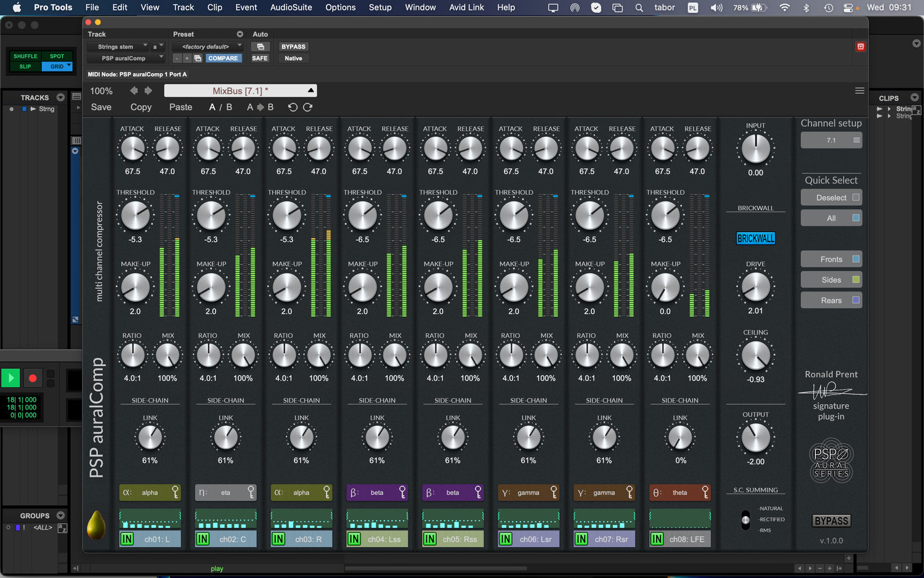
Task: Toggle the IN button for ch01: L
Action: 127,539
